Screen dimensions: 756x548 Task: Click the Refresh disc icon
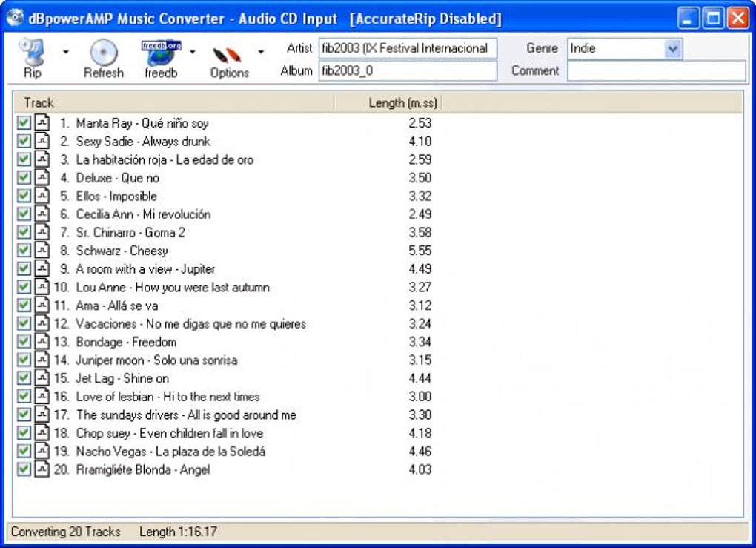[x=103, y=53]
